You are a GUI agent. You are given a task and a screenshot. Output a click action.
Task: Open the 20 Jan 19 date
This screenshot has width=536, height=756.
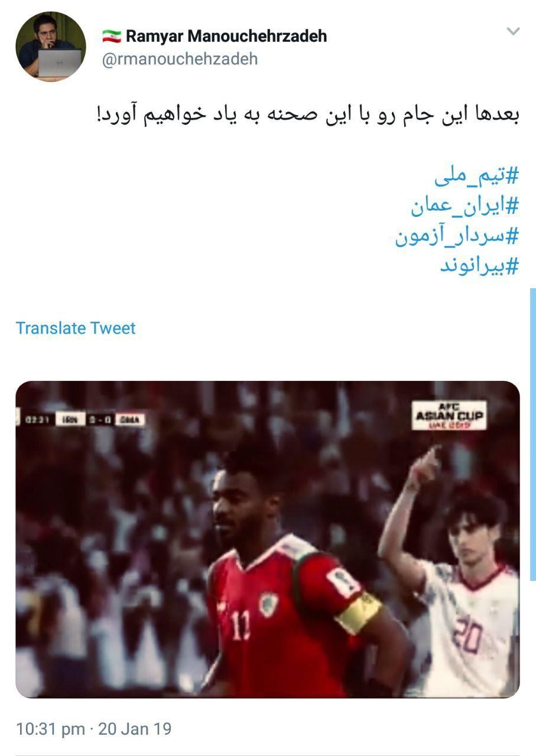pos(135,729)
